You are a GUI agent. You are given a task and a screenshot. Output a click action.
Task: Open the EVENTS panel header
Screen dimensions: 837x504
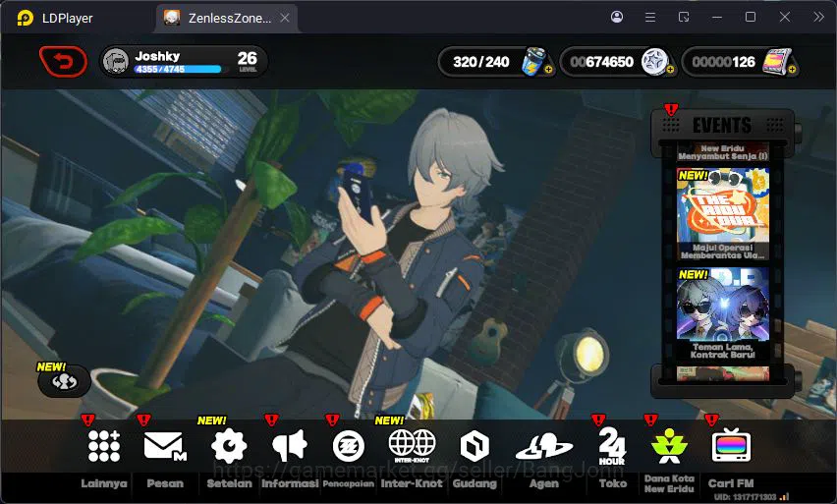(722, 126)
